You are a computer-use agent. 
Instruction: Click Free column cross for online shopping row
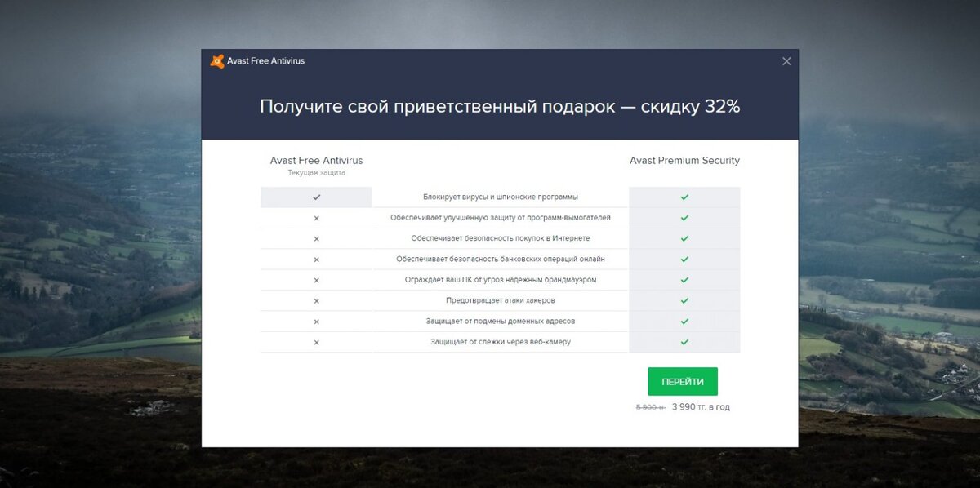point(316,238)
